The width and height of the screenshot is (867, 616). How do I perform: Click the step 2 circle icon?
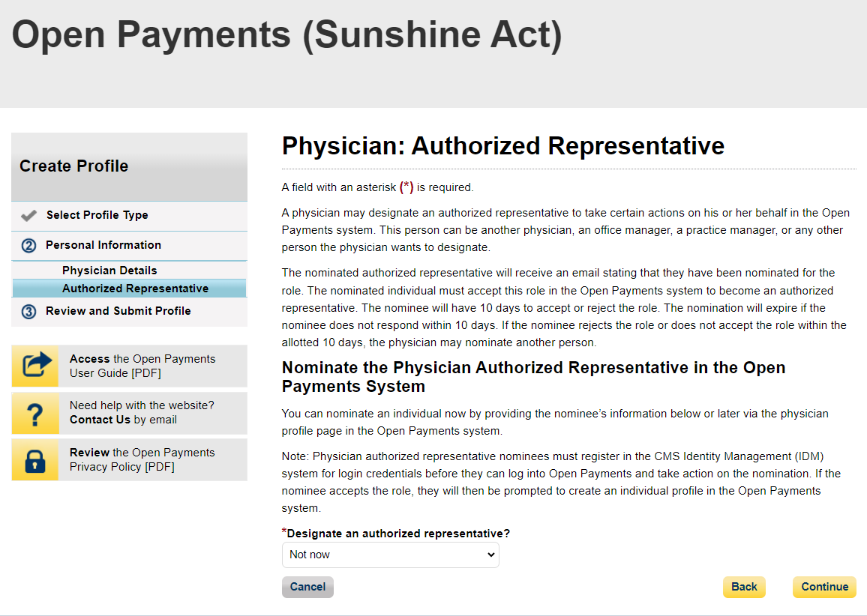point(29,246)
